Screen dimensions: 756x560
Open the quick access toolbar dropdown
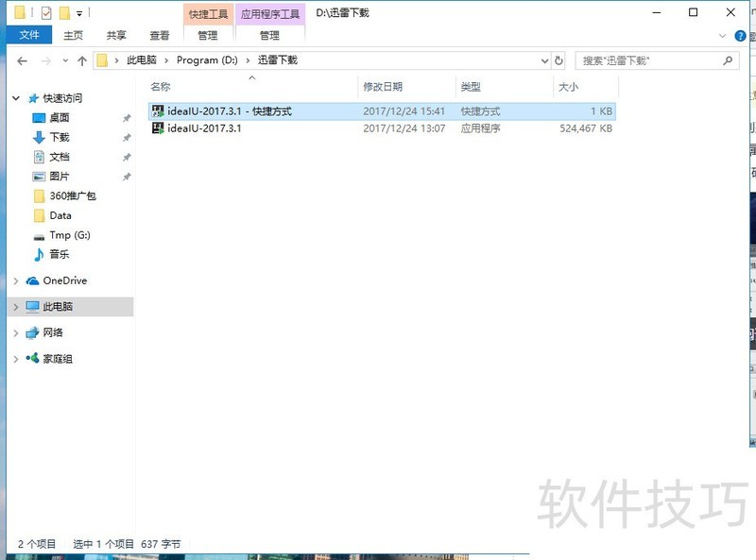[79, 13]
